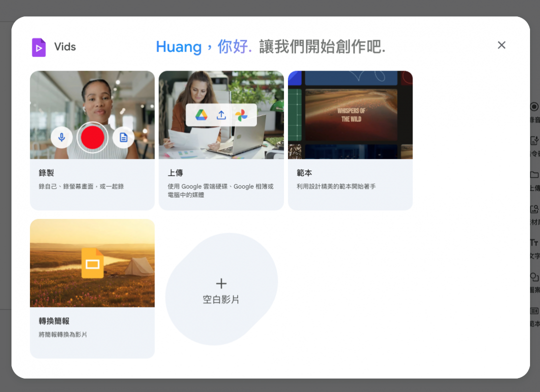The width and height of the screenshot is (540, 392).
Task: Choose the Google Photos pinwheel icon
Action: pyautogui.click(x=241, y=115)
